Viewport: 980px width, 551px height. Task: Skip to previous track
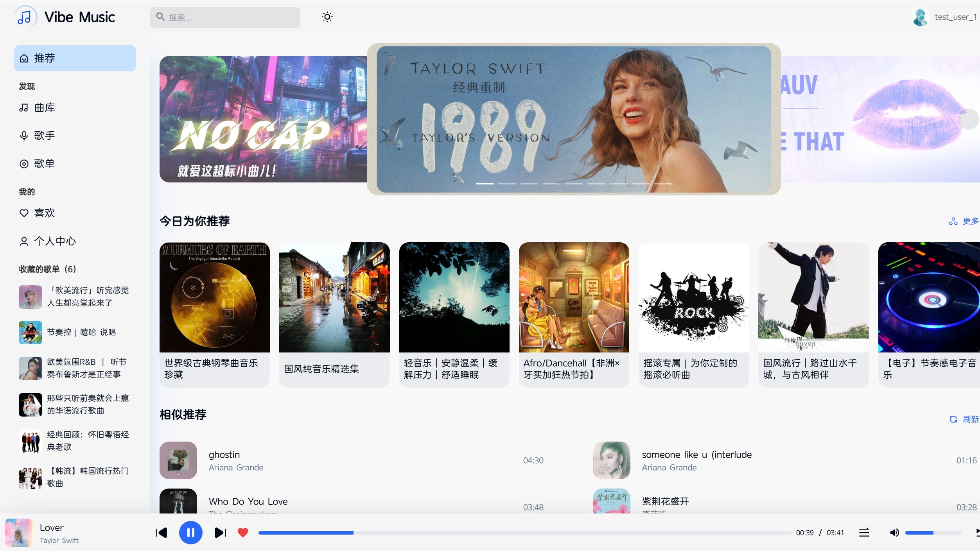pyautogui.click(x=161, y=533)
